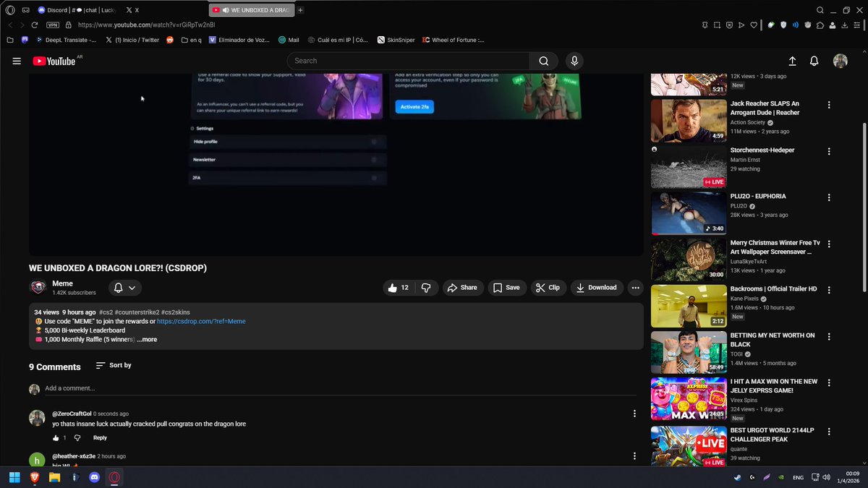868x488 pixels.
Task: Go to the YouTube home logo
Action: point(54,61)
